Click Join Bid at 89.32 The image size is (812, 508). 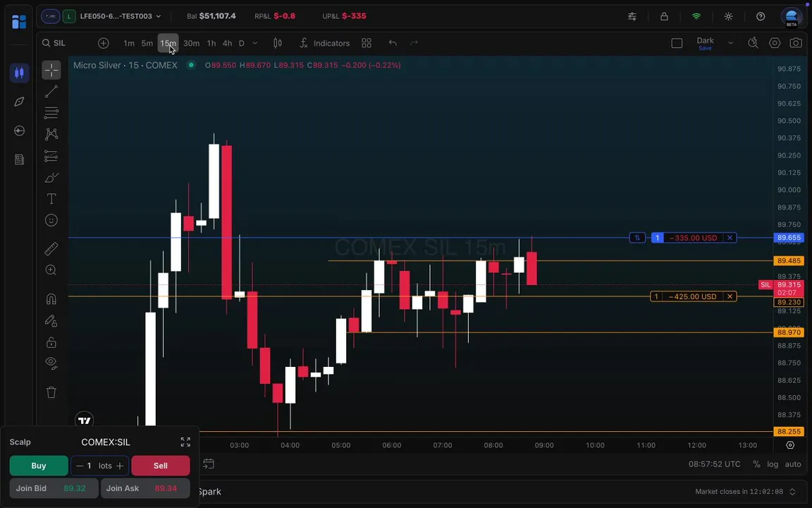click(54, 488)
